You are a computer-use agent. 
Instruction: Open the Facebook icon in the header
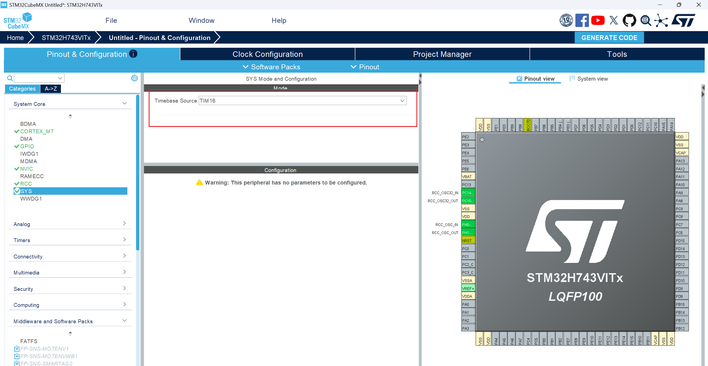582,20
